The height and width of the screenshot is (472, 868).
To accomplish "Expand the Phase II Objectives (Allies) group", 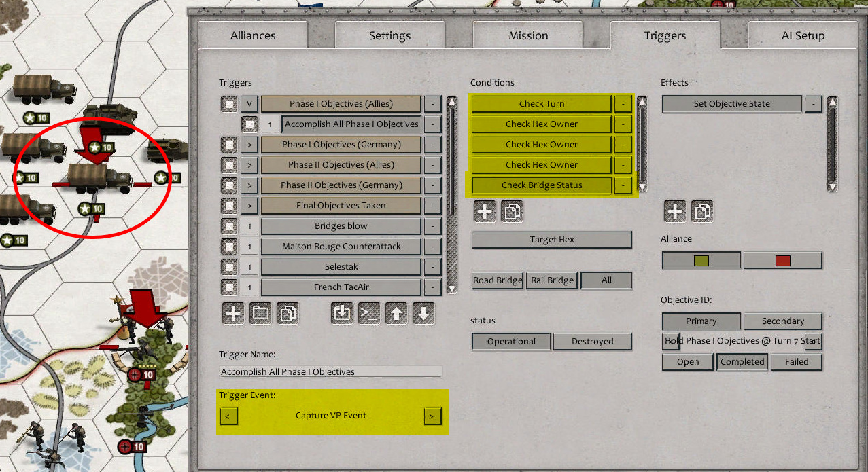I will click(x=249, y=165).
